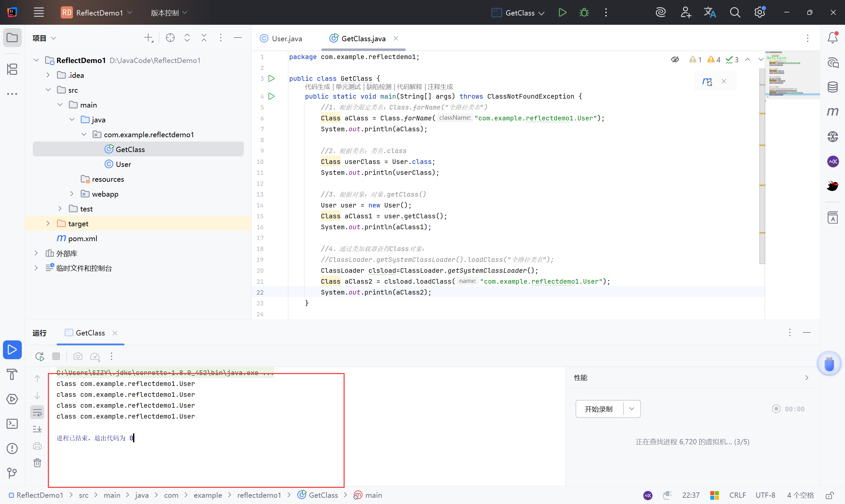The width and height of the screenshot is (845, 504).
Task: Toggle soft-wrap in the run console
Action: coord(37,412)
